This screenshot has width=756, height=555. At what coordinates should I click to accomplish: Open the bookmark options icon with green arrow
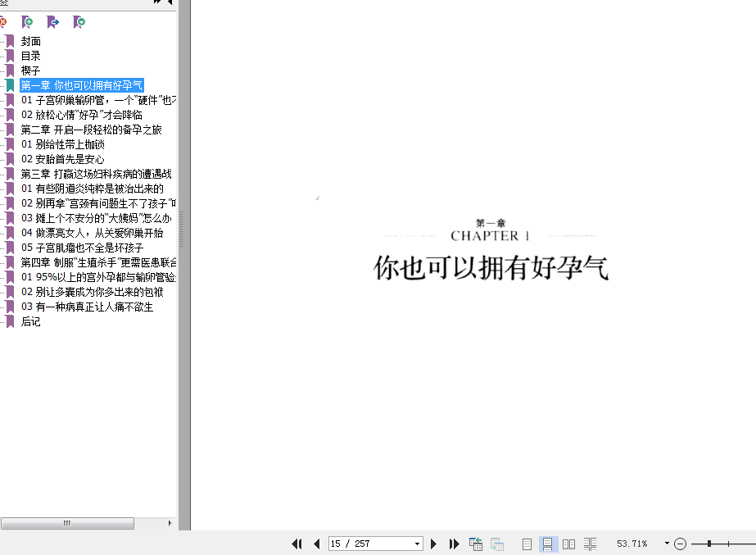[x=79, y=22]
